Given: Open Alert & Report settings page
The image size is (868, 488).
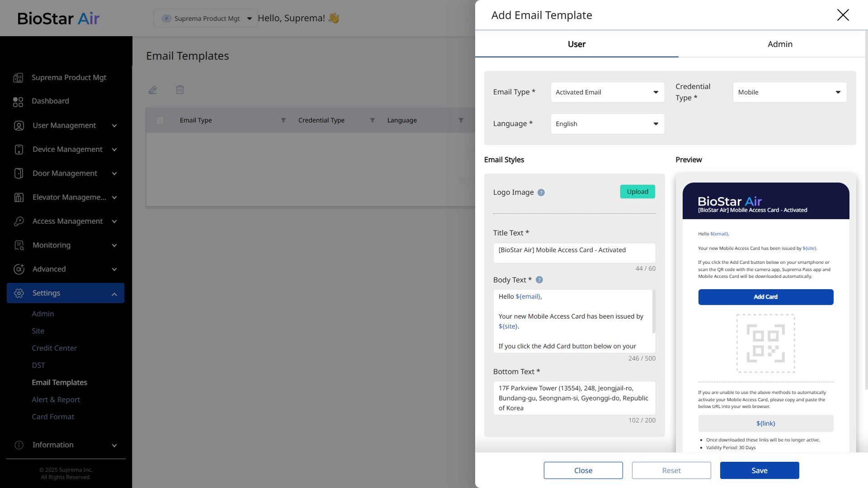Looking at the screenshot, I should (56, 399).
